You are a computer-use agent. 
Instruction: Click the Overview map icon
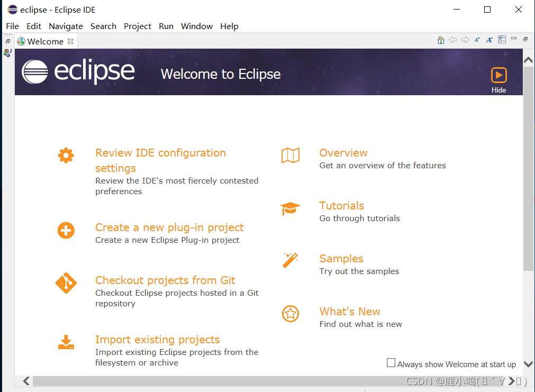tap(291, 155)
